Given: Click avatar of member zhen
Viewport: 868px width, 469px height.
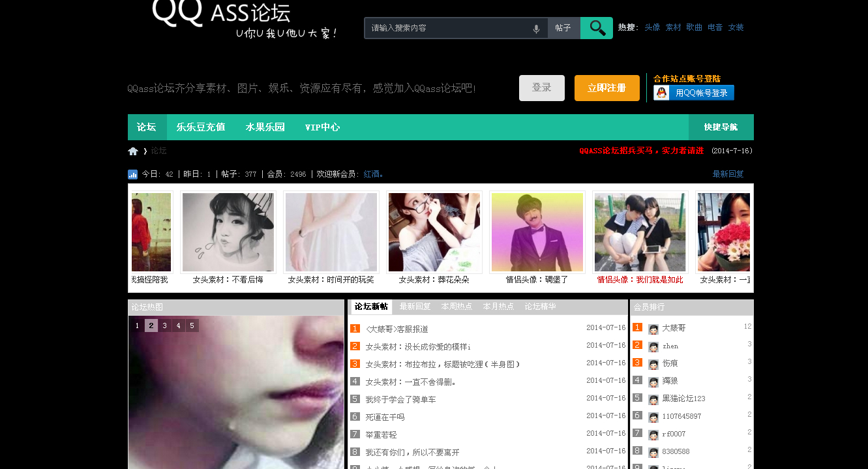Looking at the screenshot, I should point(653,346).
